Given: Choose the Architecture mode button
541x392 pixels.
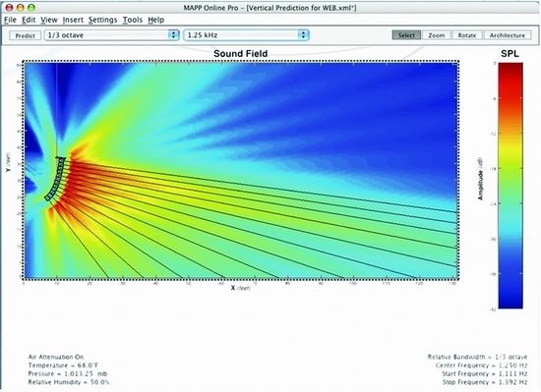Looking at the screenshot, I should 508,35.
